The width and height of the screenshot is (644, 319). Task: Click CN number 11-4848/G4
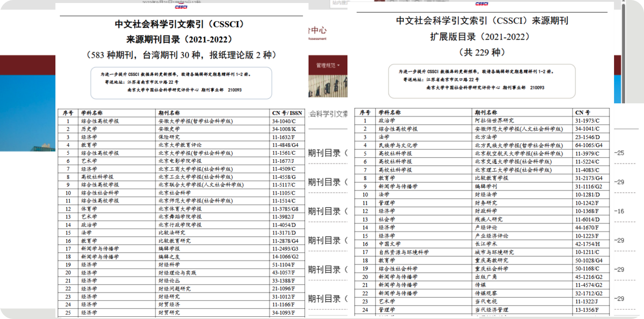coord(285,145)
